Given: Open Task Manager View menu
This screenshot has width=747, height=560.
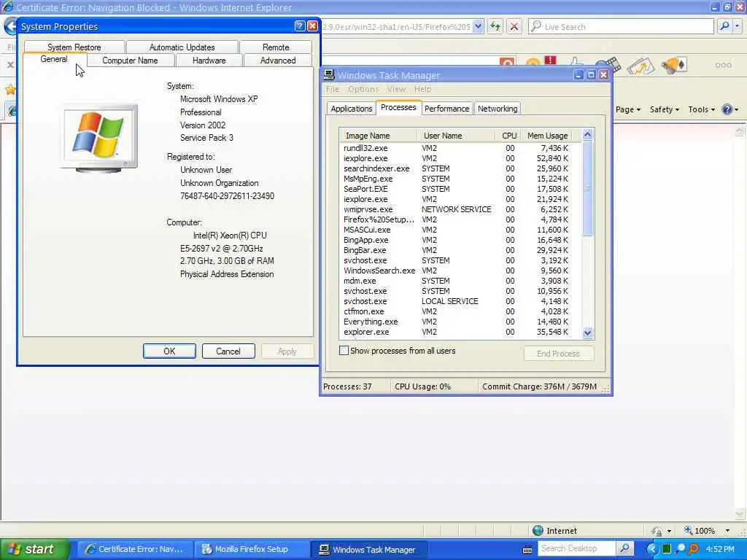Looking at the screenshot, I should 396,89.
